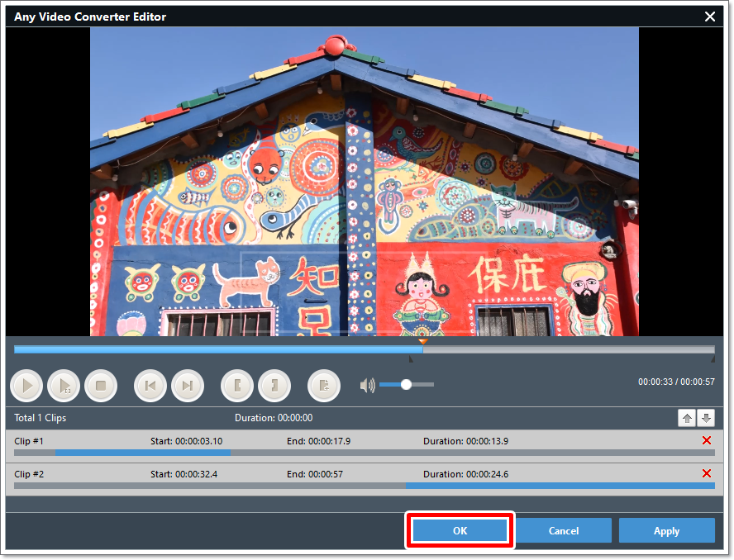Viewport: 734px width, 560px height.
Task: Click the 00:00:33 / 00:00:57 time display
Action: pos(676,382)
